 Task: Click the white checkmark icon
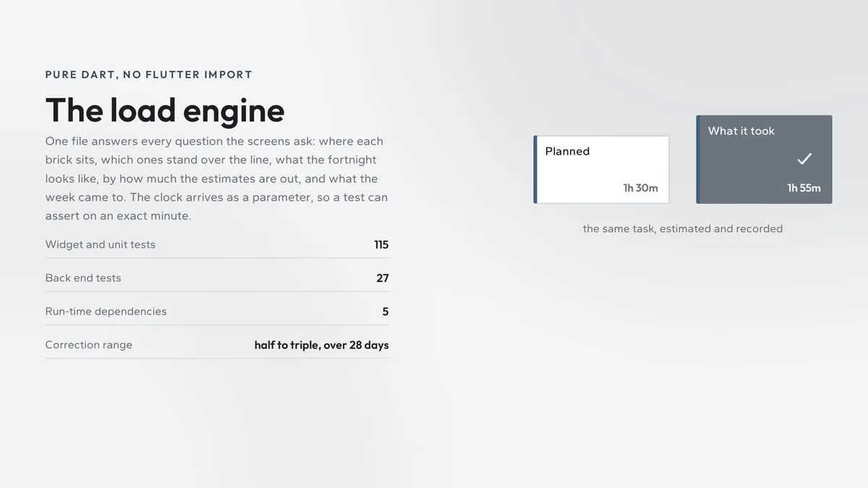(804, 159)
